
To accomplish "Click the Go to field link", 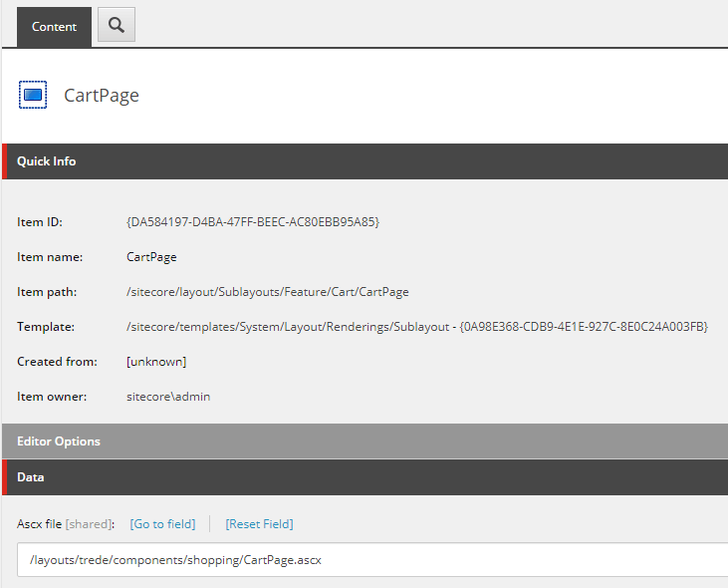I will pos(162,524).
